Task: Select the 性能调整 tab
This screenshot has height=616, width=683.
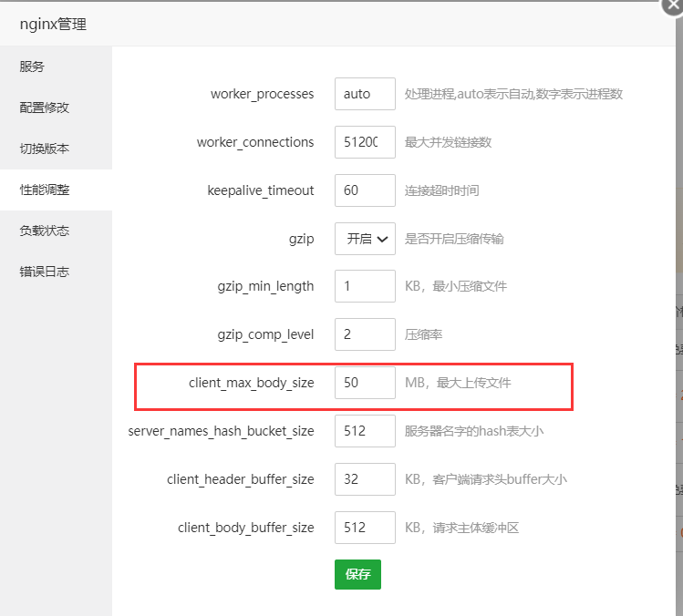Action: [x=56, y=190]
